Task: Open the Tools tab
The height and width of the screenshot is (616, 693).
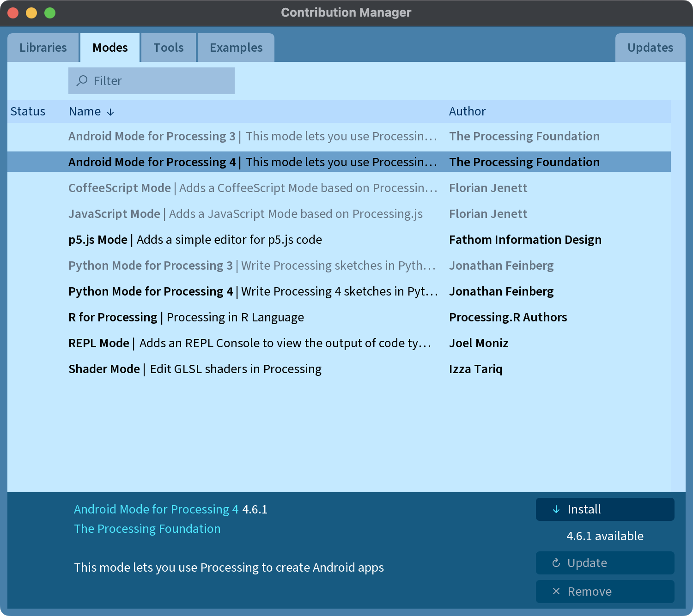Action: [x=169, y=48]
